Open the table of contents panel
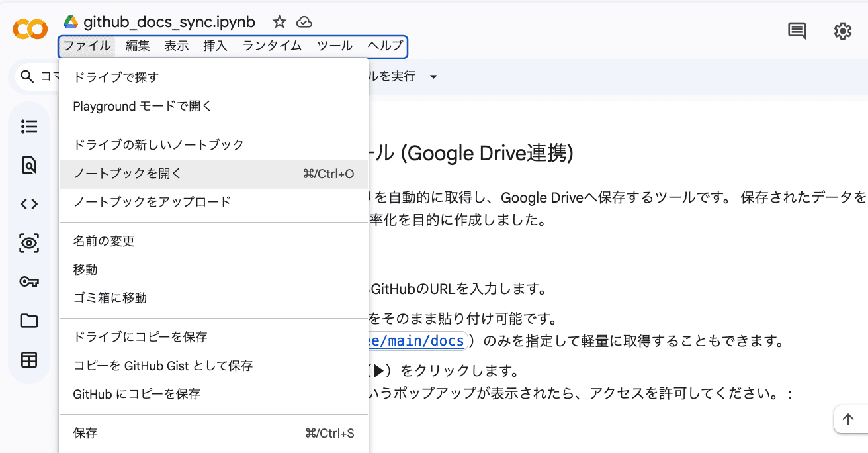Viewport: 868px width, 453px height. [29, 126]
